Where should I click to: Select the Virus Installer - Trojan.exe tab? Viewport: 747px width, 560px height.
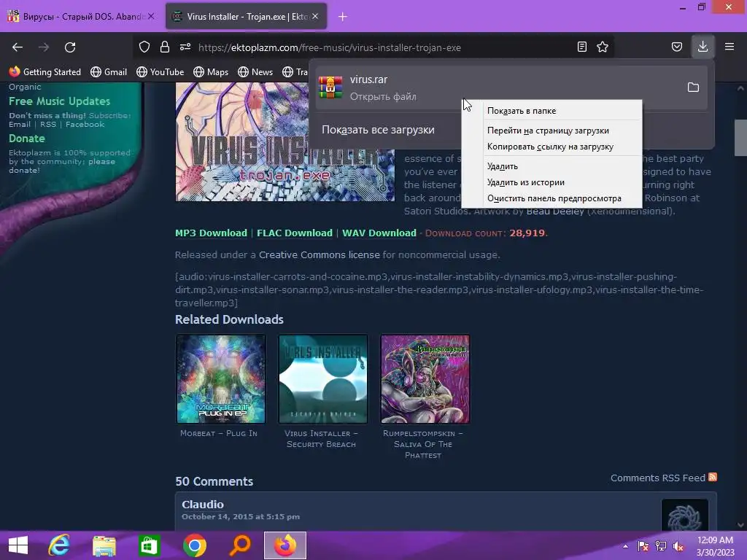point(247,16)
